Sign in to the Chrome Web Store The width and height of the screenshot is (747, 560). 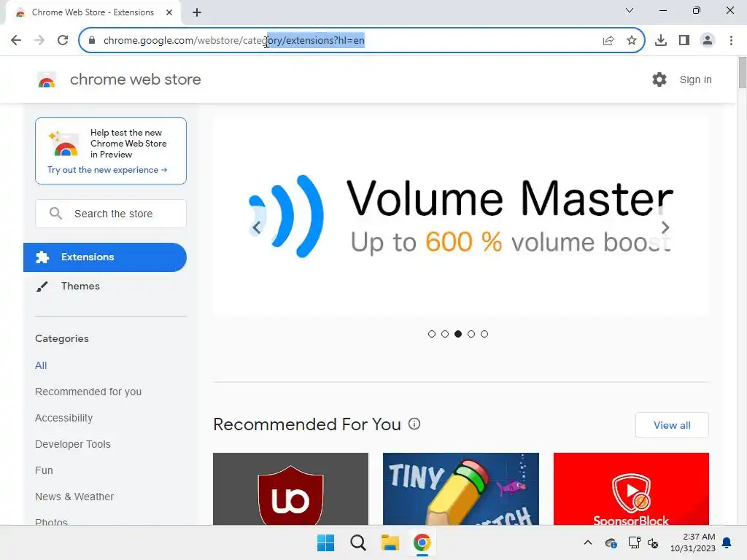tap(695, 79)
